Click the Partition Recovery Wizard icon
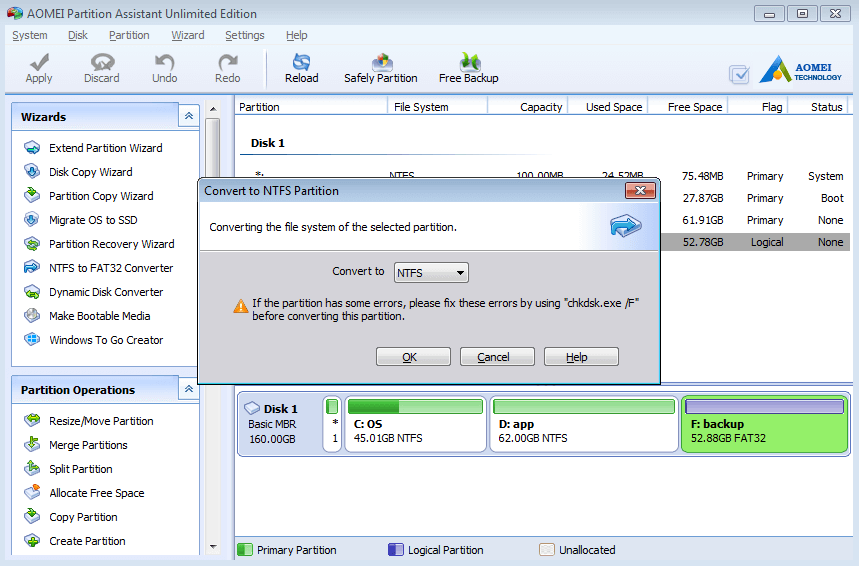This screenshot has width=859, height=566. coord(32,244)
